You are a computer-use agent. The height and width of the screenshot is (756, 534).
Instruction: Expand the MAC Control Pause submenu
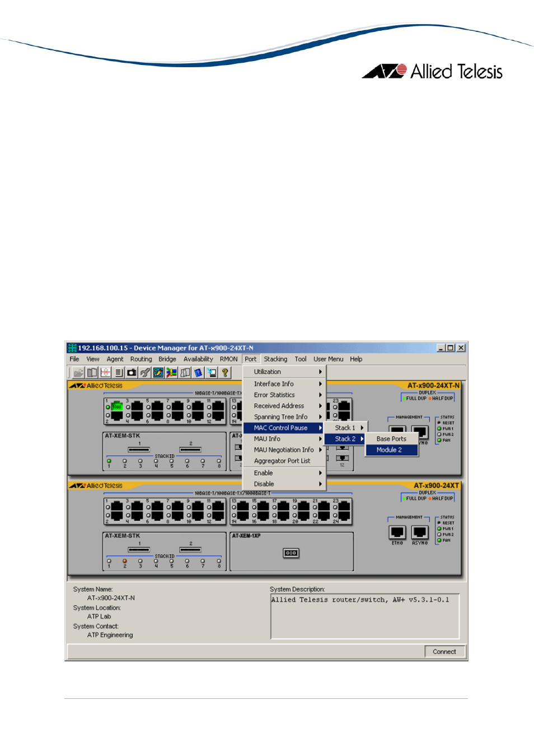pyautogui.click(x=284, y=428)
